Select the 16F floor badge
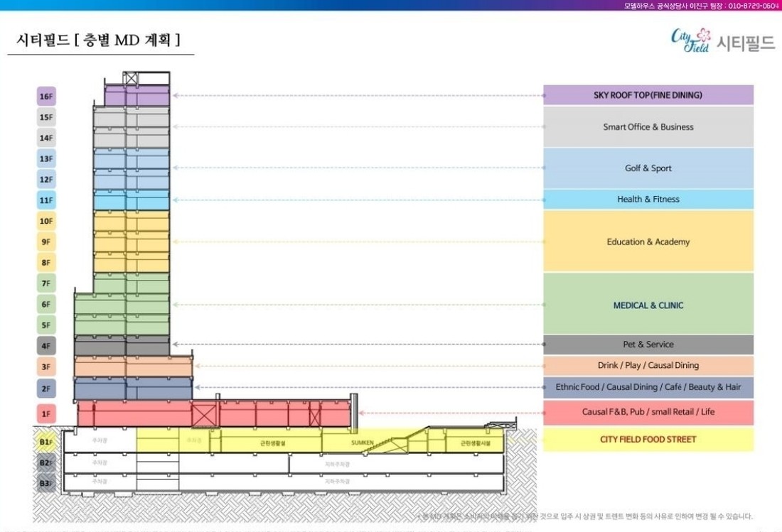Image resolution: width=782 pixels, height=532 pixels. point(46,97)
